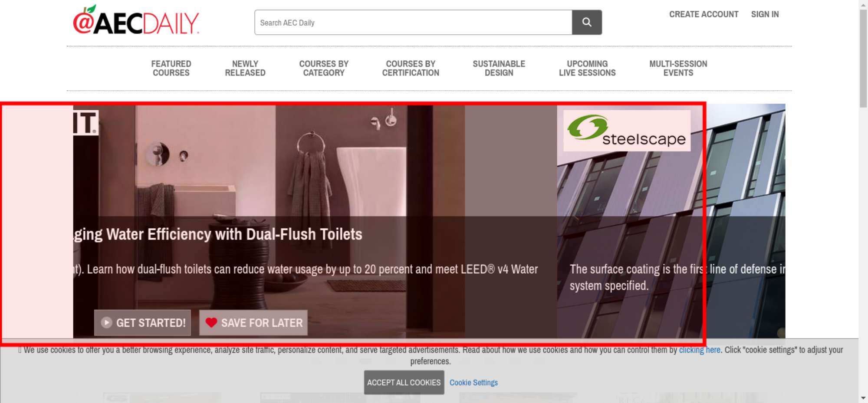Click the scrollbar down arrow
The height and width of the screenshot is (403, 868).
pyautogui.click(x=863, y=398)
